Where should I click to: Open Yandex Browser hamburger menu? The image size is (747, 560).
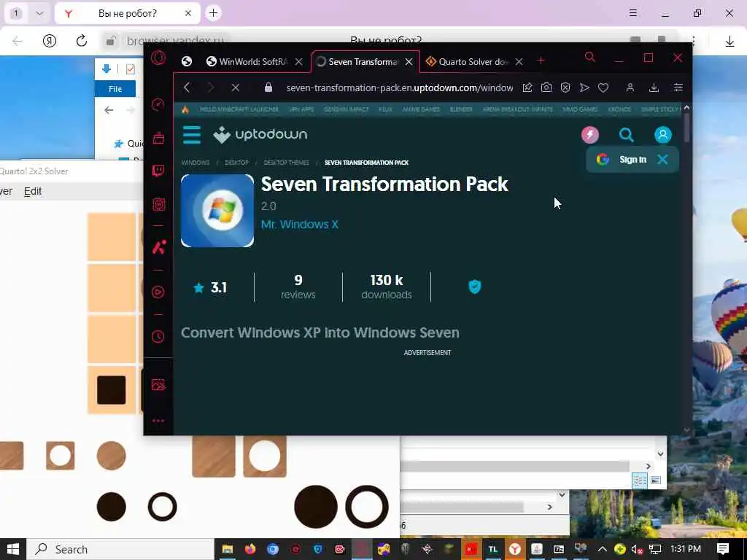[x=632, y=13]
